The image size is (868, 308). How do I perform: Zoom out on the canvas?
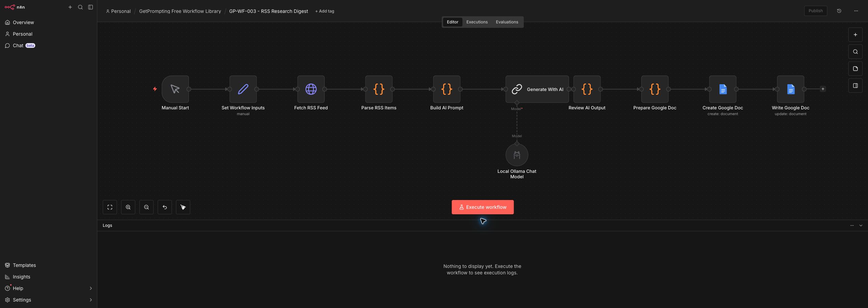(146, 207)
